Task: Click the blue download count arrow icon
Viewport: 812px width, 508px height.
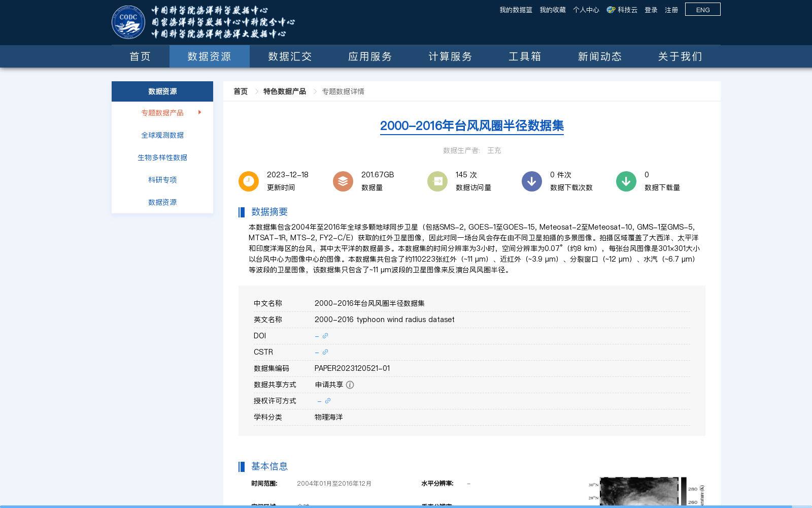Action: [532, 181]
